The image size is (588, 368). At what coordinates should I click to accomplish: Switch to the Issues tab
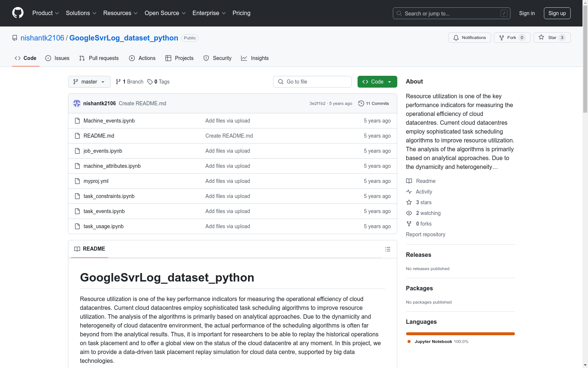tap(57, 58)
